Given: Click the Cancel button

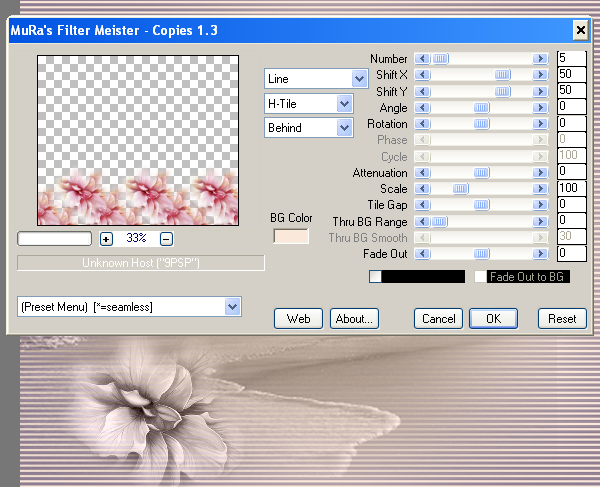Looking at the screenshot, I should click(x=439, y=319).
